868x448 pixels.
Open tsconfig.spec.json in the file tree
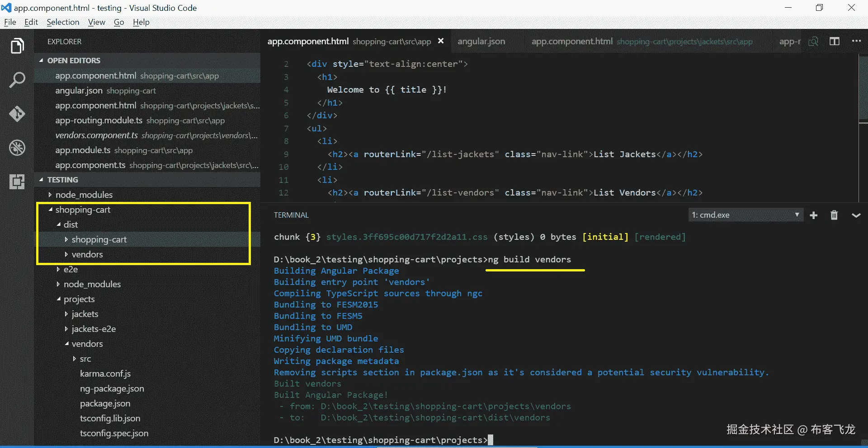click(114, 433)
